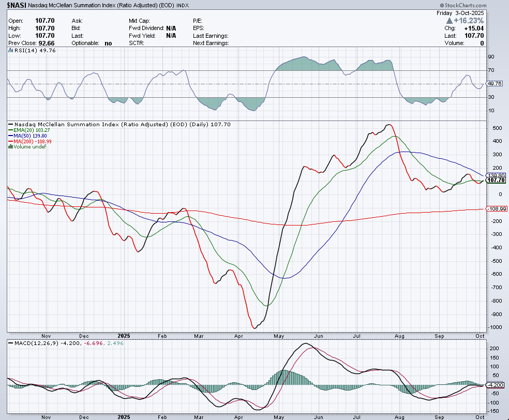Click the $NASI ticker symbol
The width and height of the screenshot is (509, 420).
pyautogui.click(x=17, y=5)
